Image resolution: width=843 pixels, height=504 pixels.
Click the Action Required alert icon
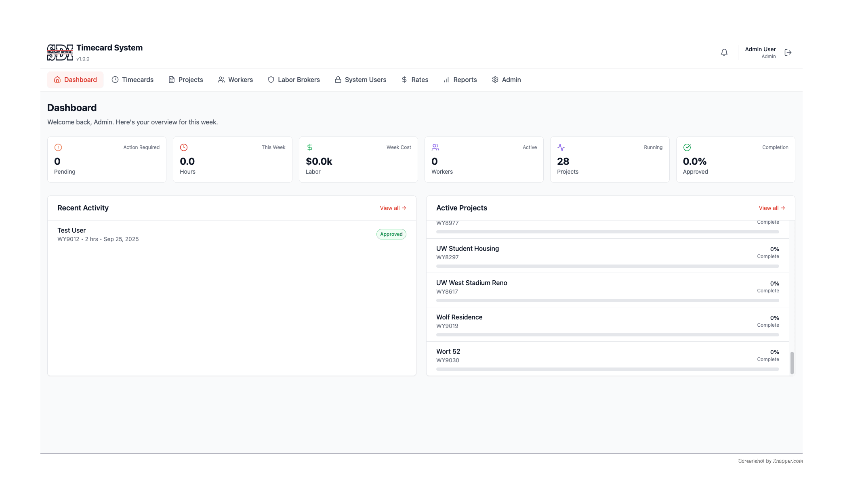click(58, 147)
